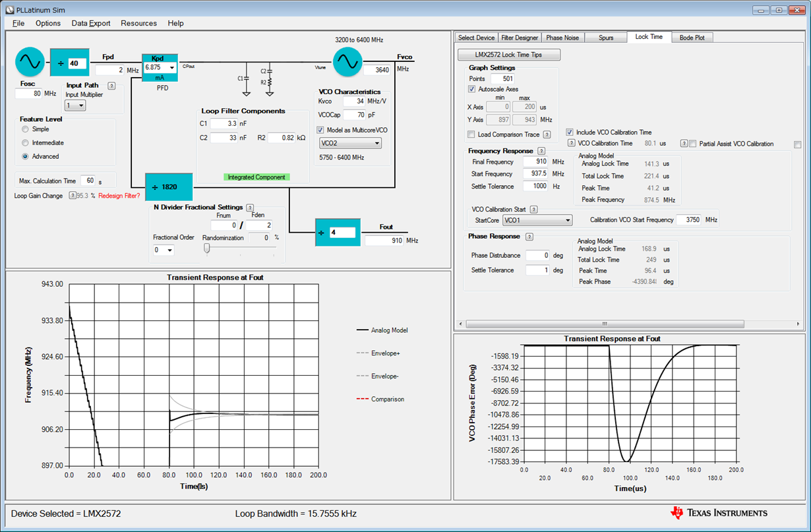
Task: Click the C2 capacitance field
Action: tap(224, 138)
